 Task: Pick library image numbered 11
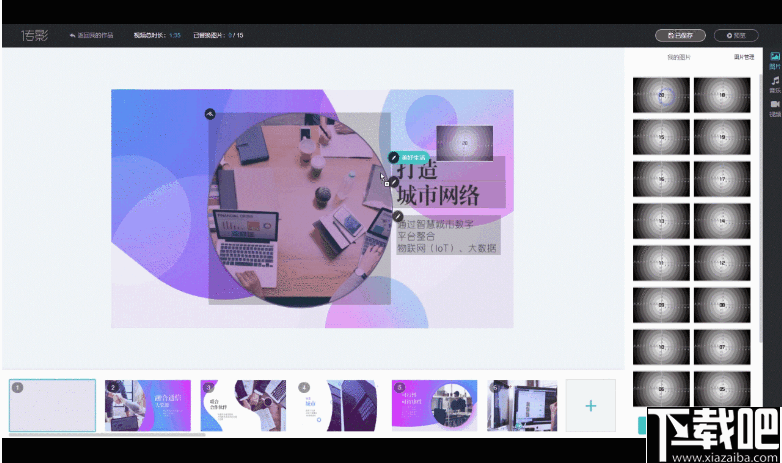click(x=661, y=262)
